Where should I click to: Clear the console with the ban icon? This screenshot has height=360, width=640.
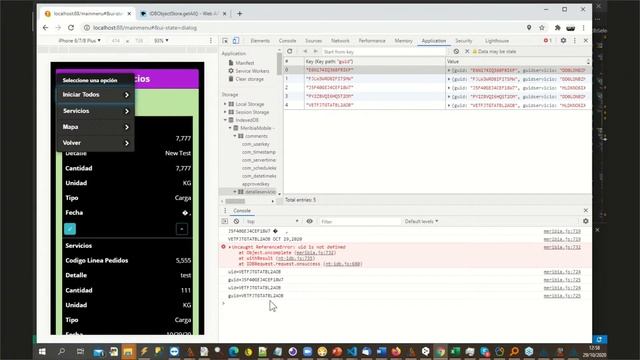(x=236, y=221)
